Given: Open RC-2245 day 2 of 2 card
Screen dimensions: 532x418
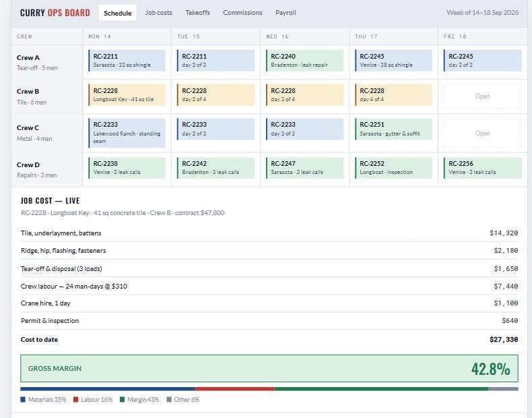Looking at the screenshot, I should pyautogui.click(x=482, y=61).
